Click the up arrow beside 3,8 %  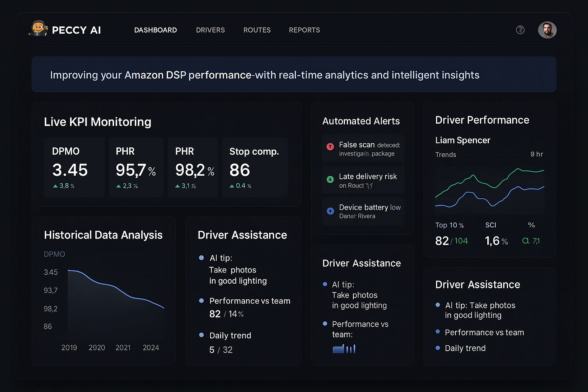tap(56, 186)
